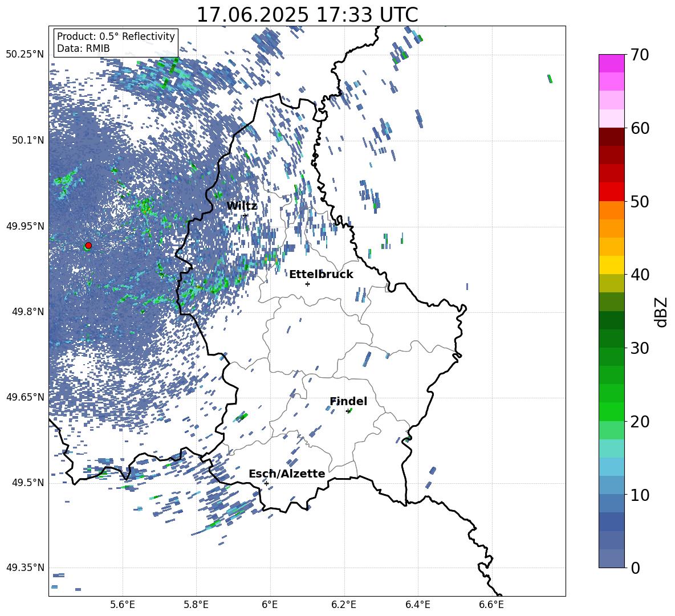The height and width of the screenshot is (616, 675).
Task: Click the Wiltz city label
Action: tap(242, 206)
